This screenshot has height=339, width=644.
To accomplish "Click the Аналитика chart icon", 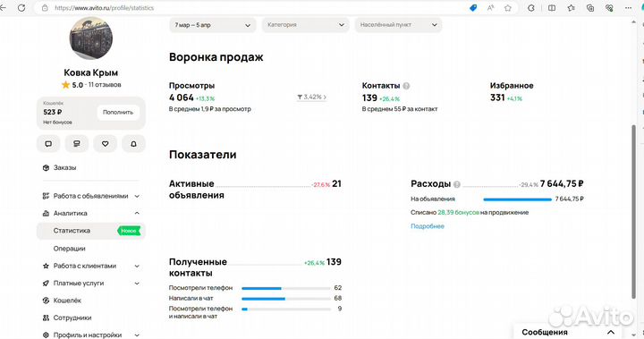I will pyautogui.click(x=46, y=213).
